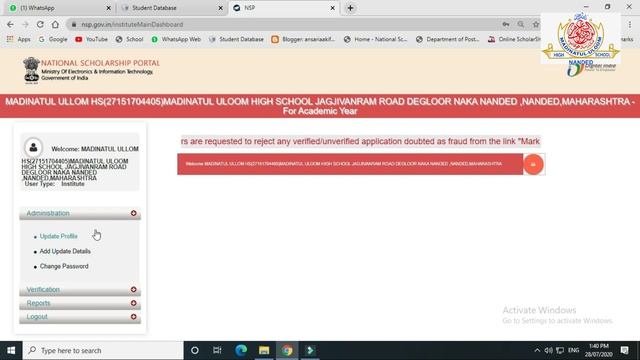This screenshot has width=640, height=360.
Task: Open the notification center icon
Action: (624, 351)
